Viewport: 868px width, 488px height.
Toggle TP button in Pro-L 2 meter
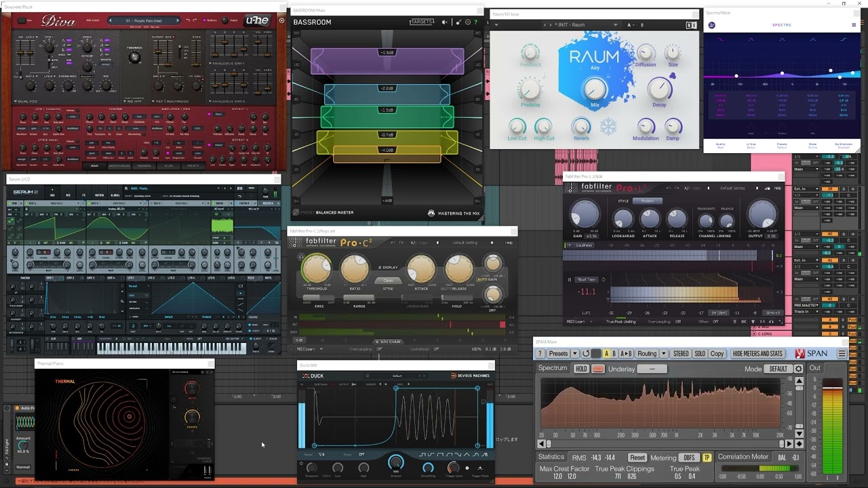[570, 245]
